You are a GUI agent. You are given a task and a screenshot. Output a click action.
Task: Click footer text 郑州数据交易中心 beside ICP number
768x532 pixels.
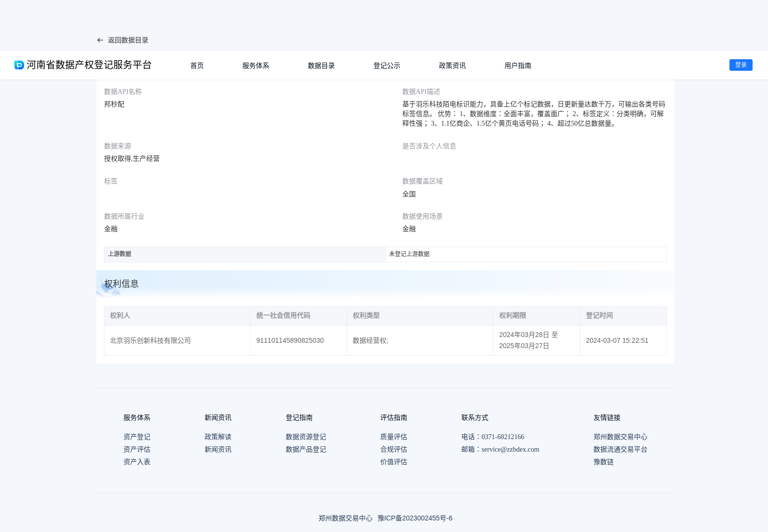[x=345, y=518]
